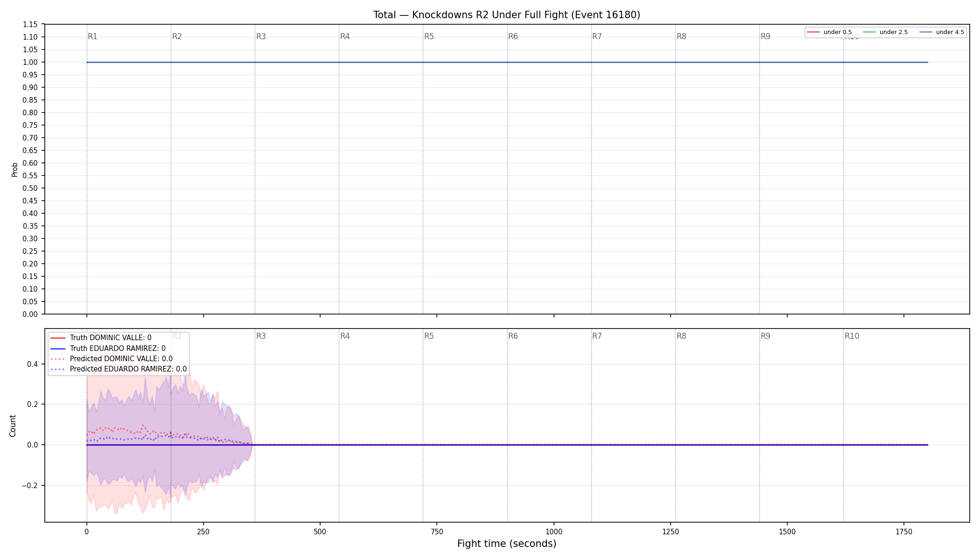Click the 1750 tick on the fight time axis
This screenshot has height=560, width=980.
click(904, 532)
